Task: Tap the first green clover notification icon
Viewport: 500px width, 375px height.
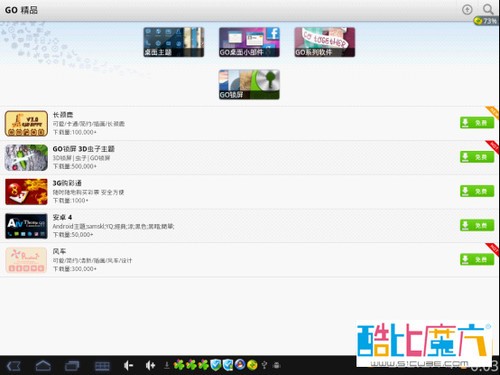Action: pyautogui.click(x=179, y=365)
